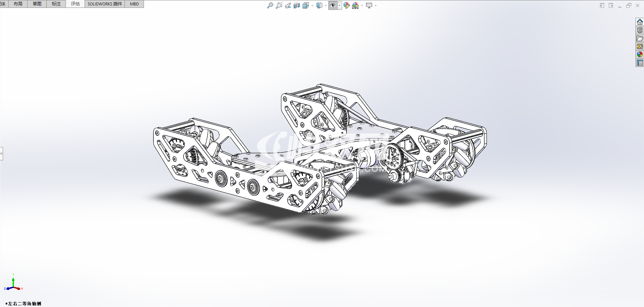644x307 pixels.
Task: Open the View Orientation cube icon
Action: click(306, 5)
